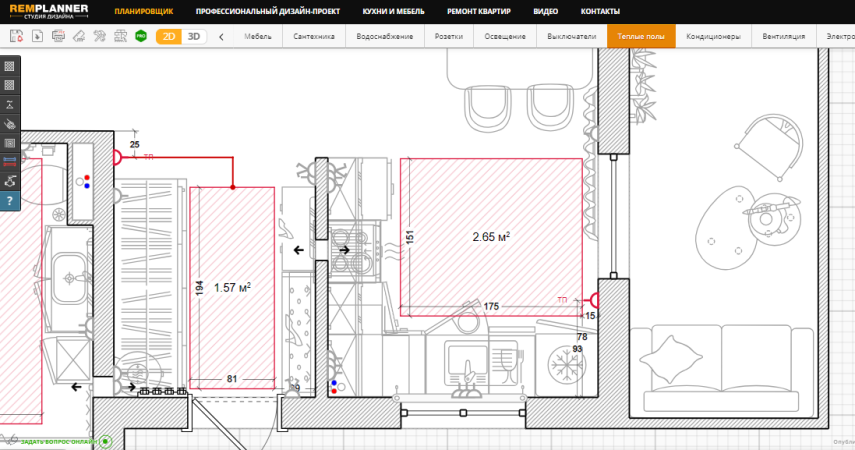The image size is (855, 450).
Task: Click the print plan icon
Action: click(58, 36)
